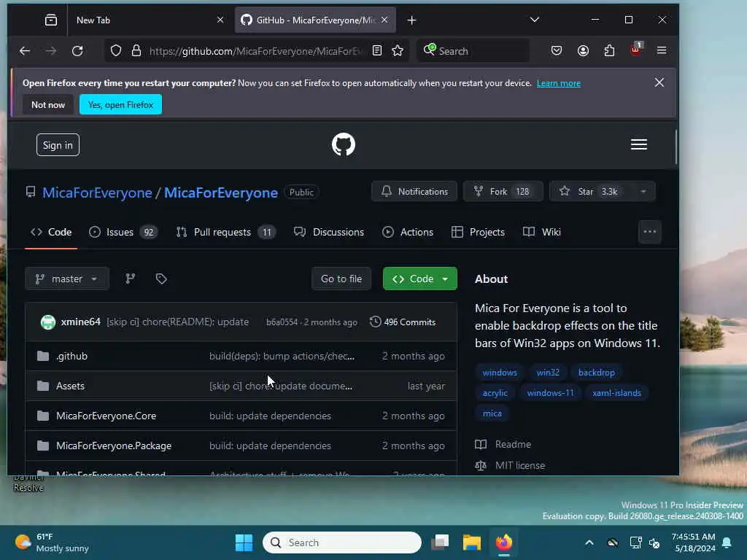Screen dimensions: 747x560
Task: Open the MicaForEveryone.Package folder
Action: (114, 446)
